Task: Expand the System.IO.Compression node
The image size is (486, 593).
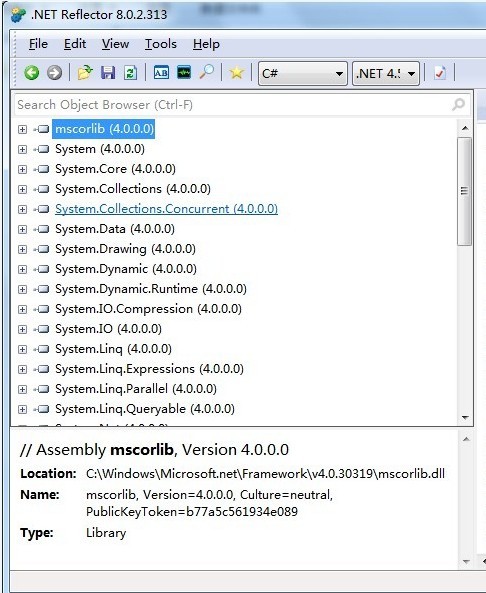Action: click(x=22, y=309)
